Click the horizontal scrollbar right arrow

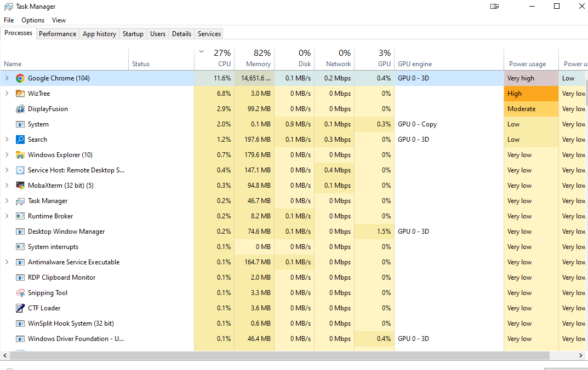click(x=581, y=356)
